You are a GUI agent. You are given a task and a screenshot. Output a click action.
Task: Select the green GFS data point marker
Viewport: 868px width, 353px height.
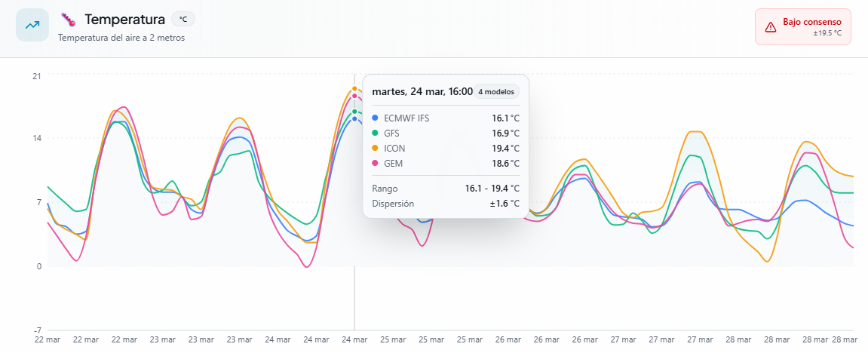pos(354,112)
